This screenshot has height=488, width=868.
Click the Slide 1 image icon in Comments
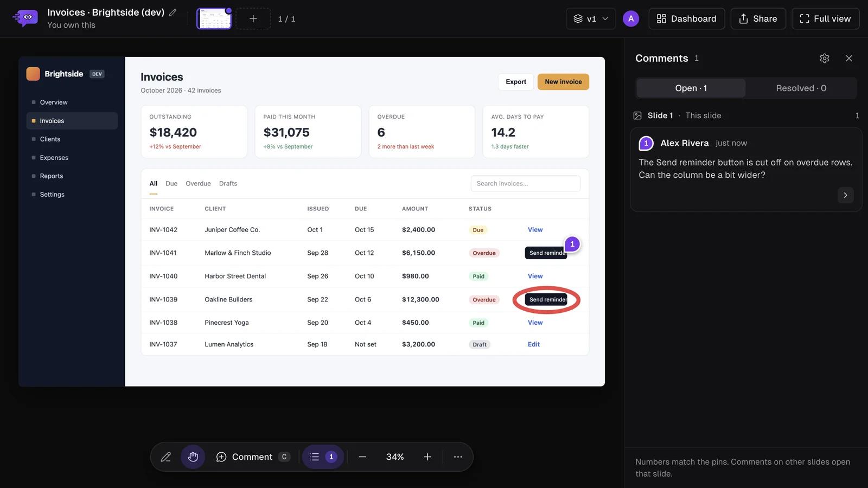tap(637, 115)
